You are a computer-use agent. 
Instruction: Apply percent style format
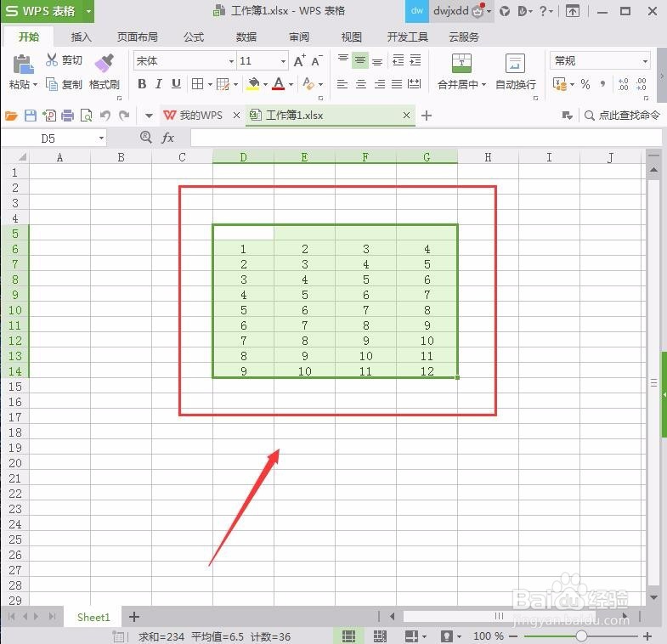585,84
